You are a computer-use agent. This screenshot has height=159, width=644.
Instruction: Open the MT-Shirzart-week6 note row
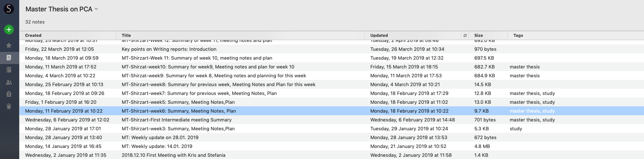pyautogui.click(x=179, y=111)
